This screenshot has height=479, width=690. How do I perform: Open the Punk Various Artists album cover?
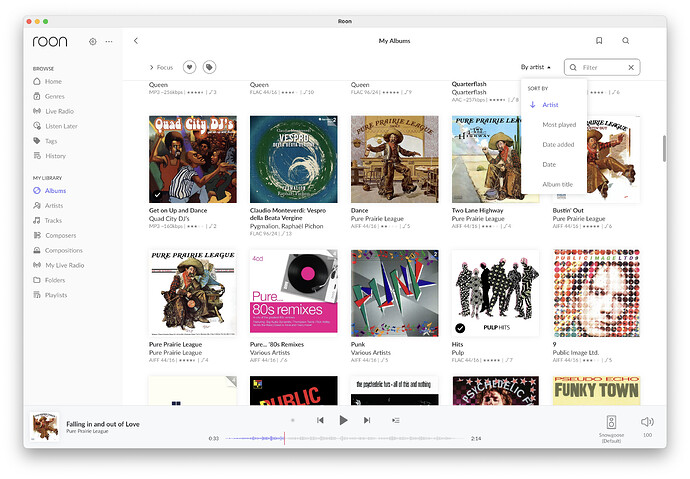point(395,293)
